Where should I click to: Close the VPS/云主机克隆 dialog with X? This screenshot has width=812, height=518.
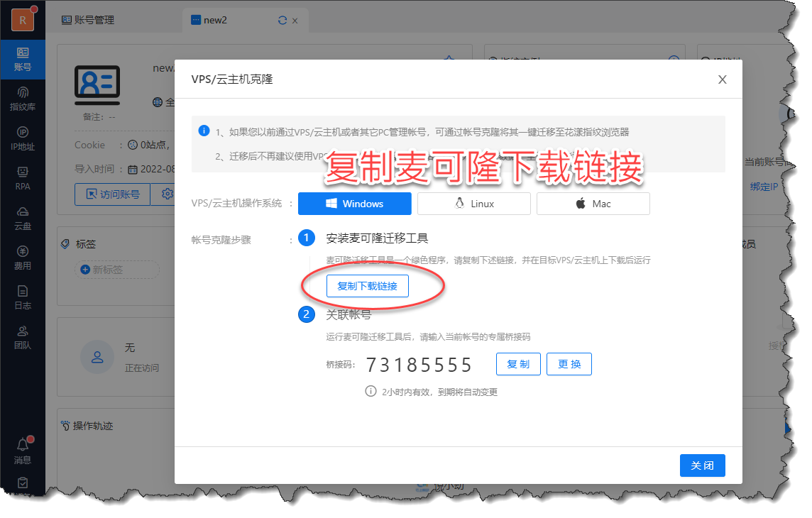click(x=723, y=79)
